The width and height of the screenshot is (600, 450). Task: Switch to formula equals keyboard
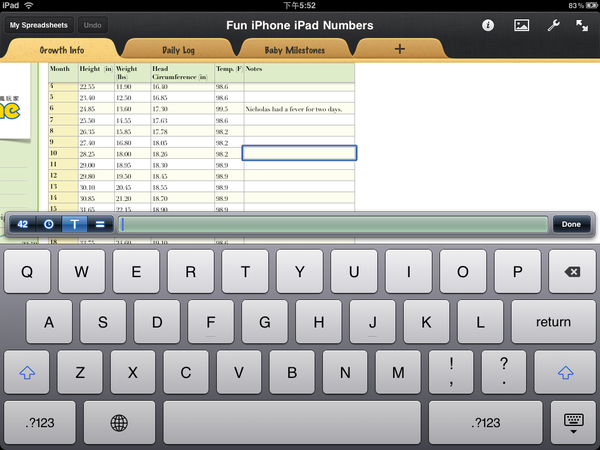coord(100,224)
